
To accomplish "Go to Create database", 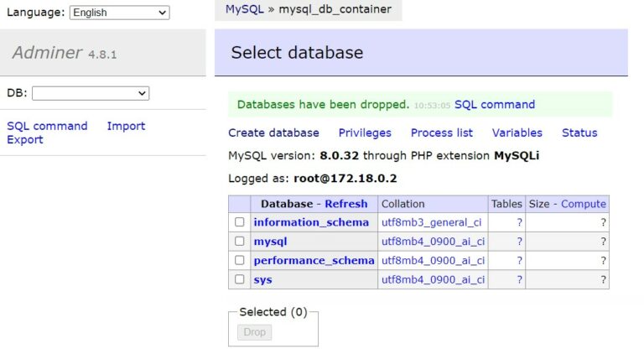I will click(273, 133).
